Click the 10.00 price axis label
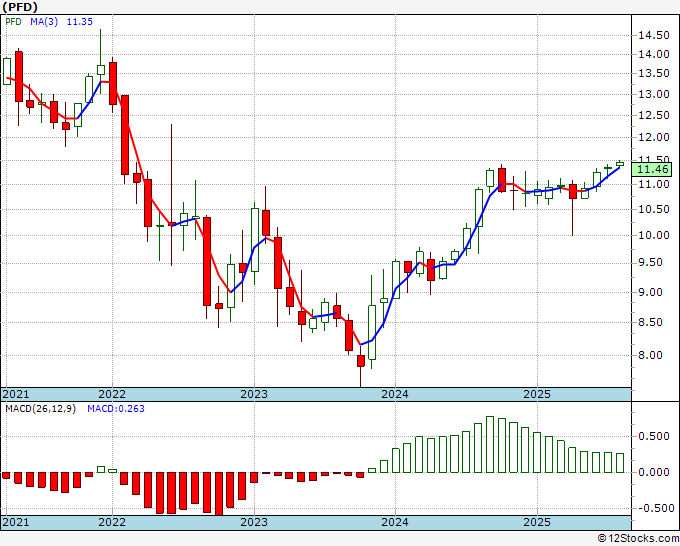Viewport: 680px width, 546px height. (x=654, y=235)
